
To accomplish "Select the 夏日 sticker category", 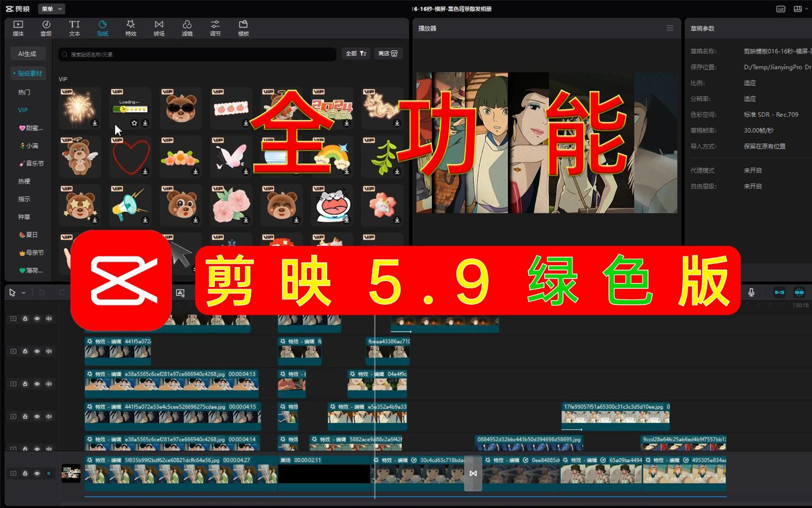I will 29,235.
